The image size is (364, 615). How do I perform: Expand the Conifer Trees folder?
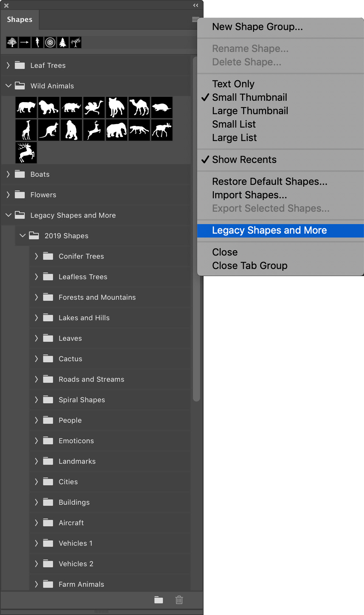point(36,256)
